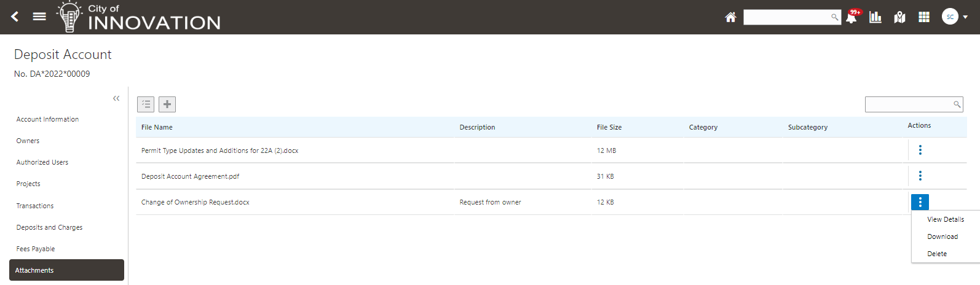Screen dimensions: 980x285
Task: Click the multi-select list icon button
Action: click(146, 104)
